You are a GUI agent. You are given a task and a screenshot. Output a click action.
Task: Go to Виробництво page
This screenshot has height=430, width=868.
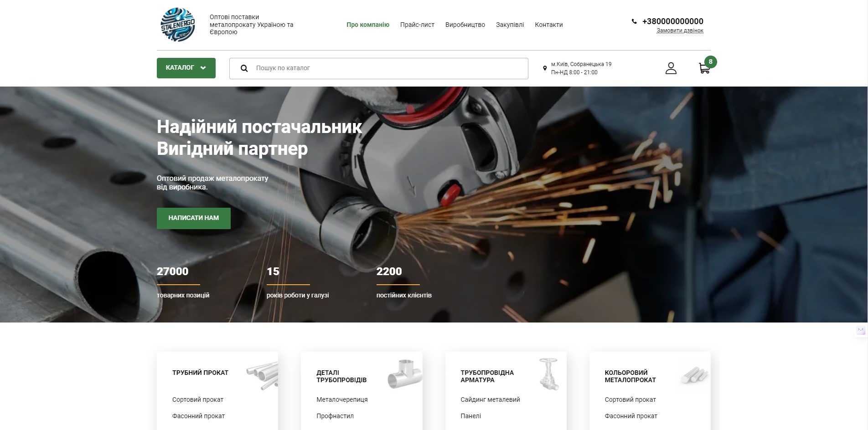[x=465, y=25]
